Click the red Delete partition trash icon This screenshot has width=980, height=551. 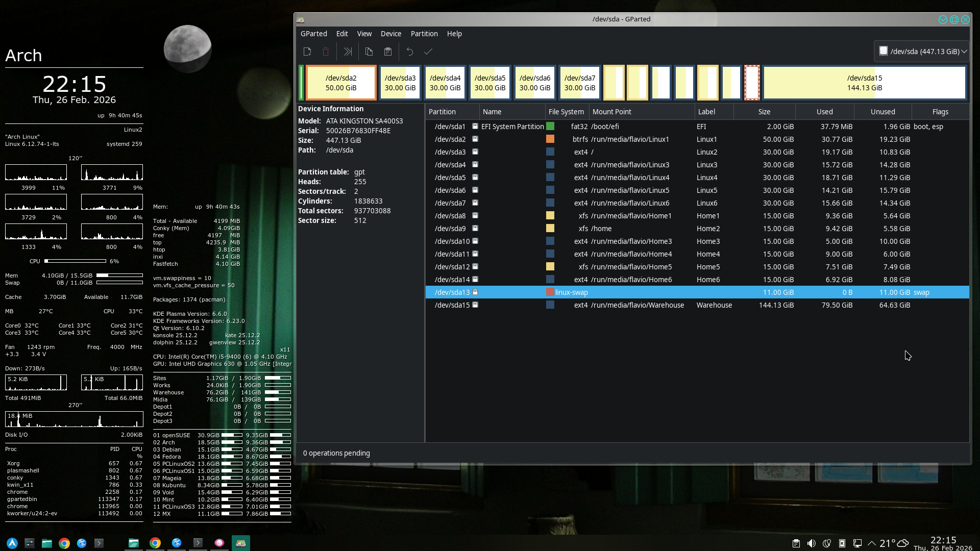point(326,52)
